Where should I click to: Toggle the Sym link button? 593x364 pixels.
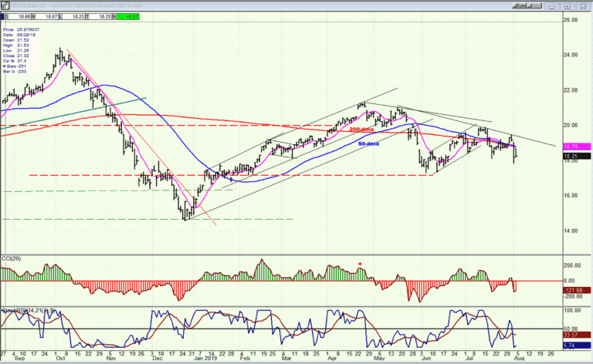(520, 5)
